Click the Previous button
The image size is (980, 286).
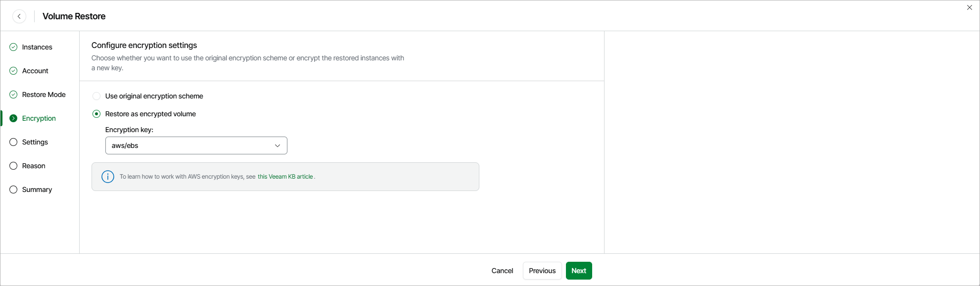(542, 271)
